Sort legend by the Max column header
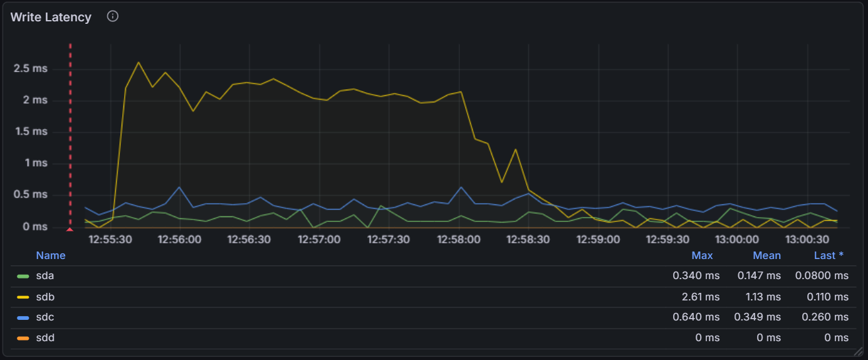 coord(702,255)
